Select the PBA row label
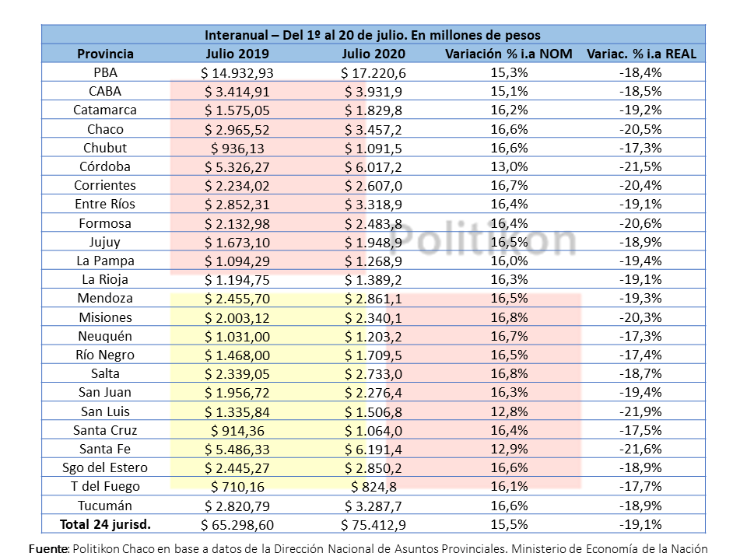The width and height of the screenshot is (747, 560). (x=105, y=72)
